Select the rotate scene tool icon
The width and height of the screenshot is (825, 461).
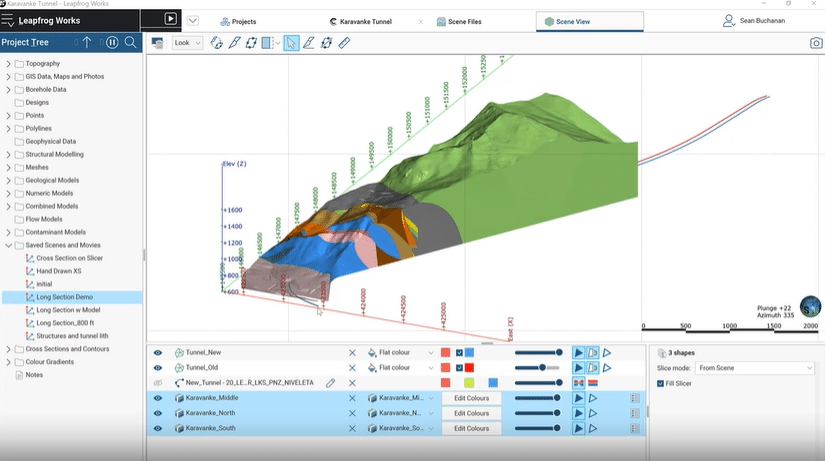click(x=216, y=43)
